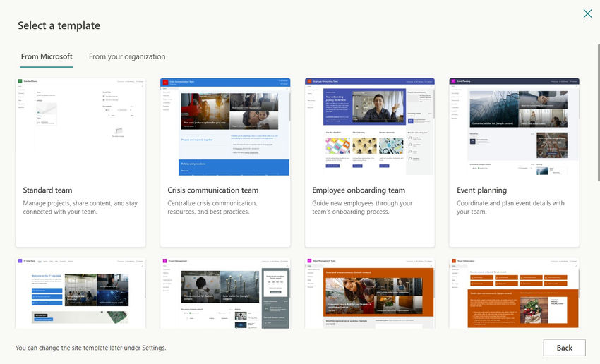Image resolution: width=600 pixels, height=364 pixels.
Task: Click the "Employee onboarding team" title
Action: (359, 190)
